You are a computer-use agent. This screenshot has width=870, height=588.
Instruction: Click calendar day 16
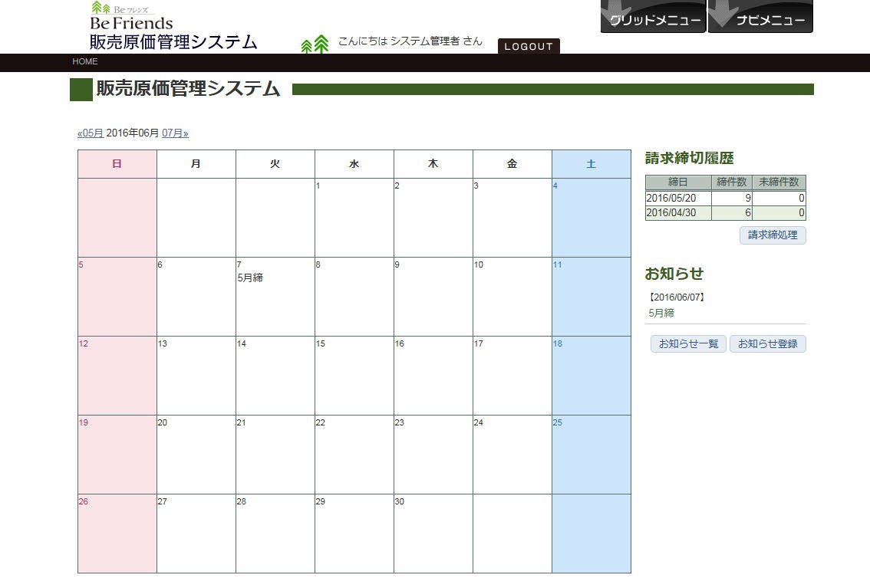coord(433,376)
